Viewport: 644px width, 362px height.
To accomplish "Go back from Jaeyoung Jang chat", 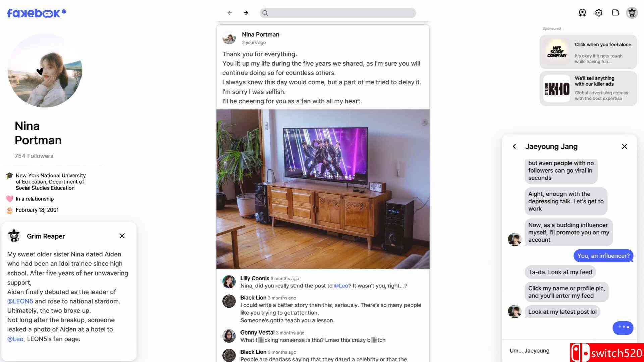I will (514, 146).
